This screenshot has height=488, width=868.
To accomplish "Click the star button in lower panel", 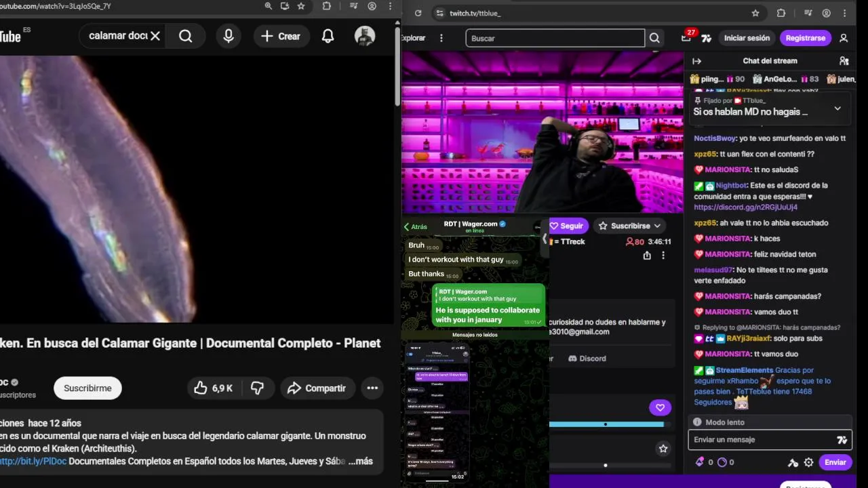I will click(x=663, y=449).
